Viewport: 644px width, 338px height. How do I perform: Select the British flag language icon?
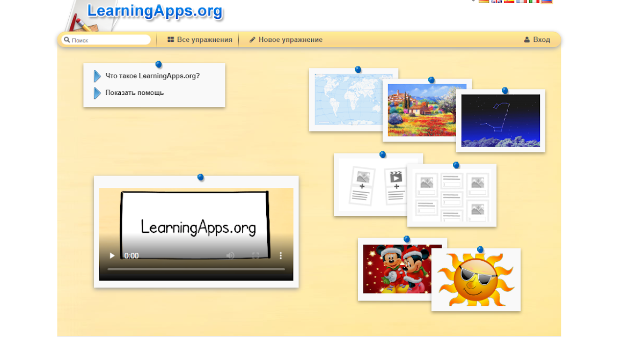496,2
